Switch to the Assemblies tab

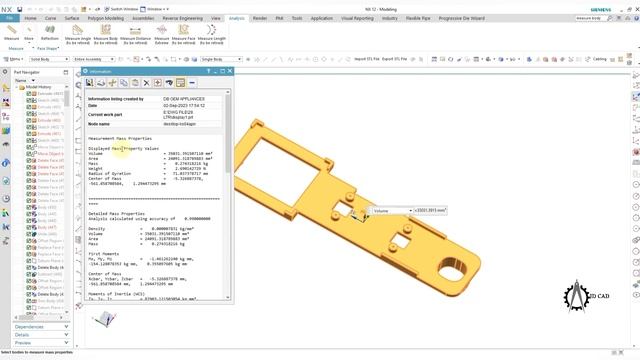pyautogui.click(x=143, y=18)
